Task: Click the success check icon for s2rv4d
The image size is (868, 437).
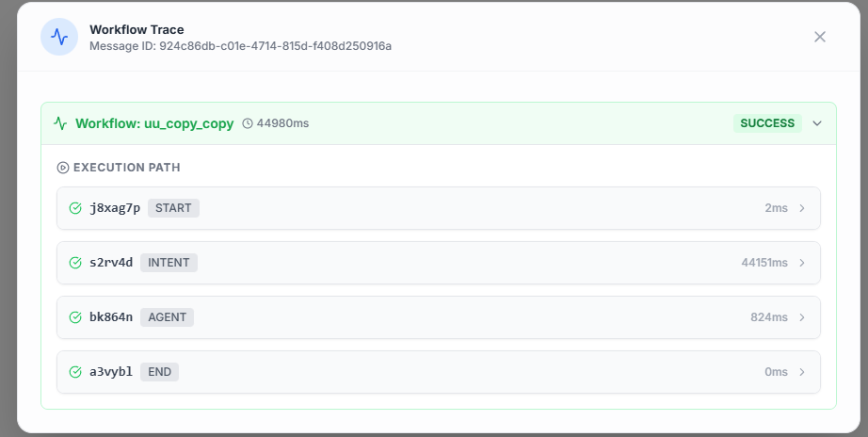Action: click(75, 263)
